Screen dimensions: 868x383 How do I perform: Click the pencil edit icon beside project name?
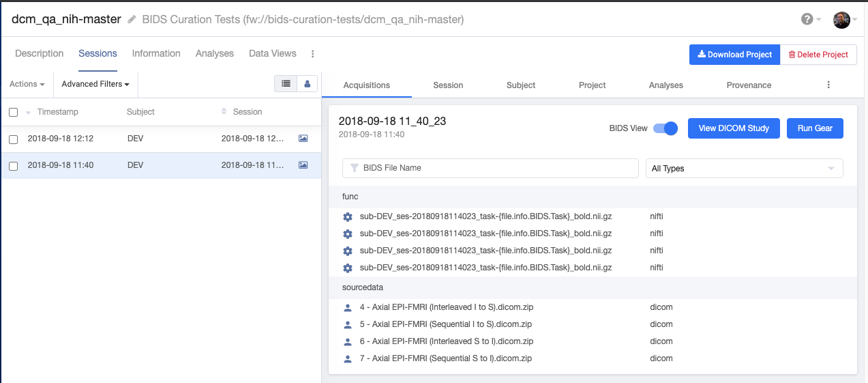pos(132,20)
